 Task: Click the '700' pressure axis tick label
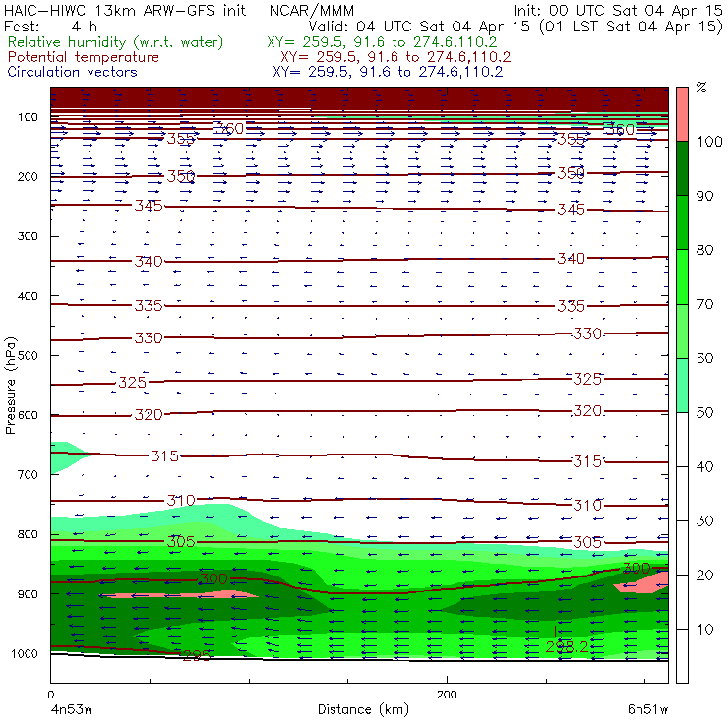28,474
